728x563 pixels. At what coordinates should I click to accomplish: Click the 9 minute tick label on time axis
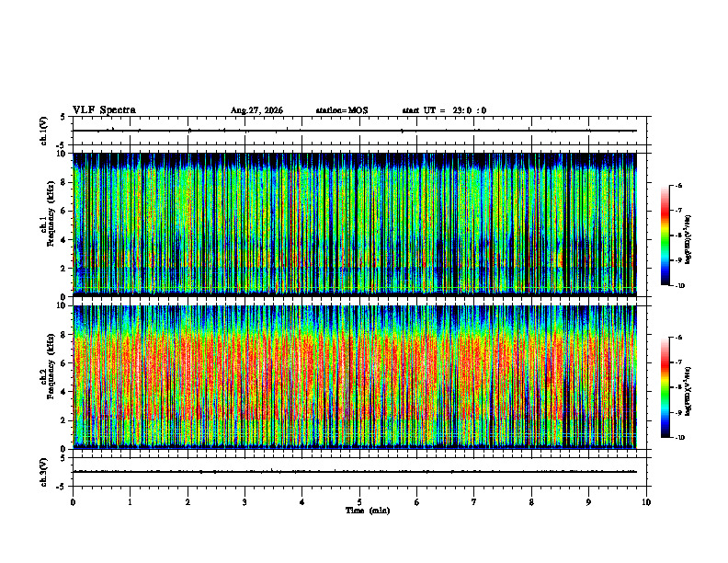(588, 502)
